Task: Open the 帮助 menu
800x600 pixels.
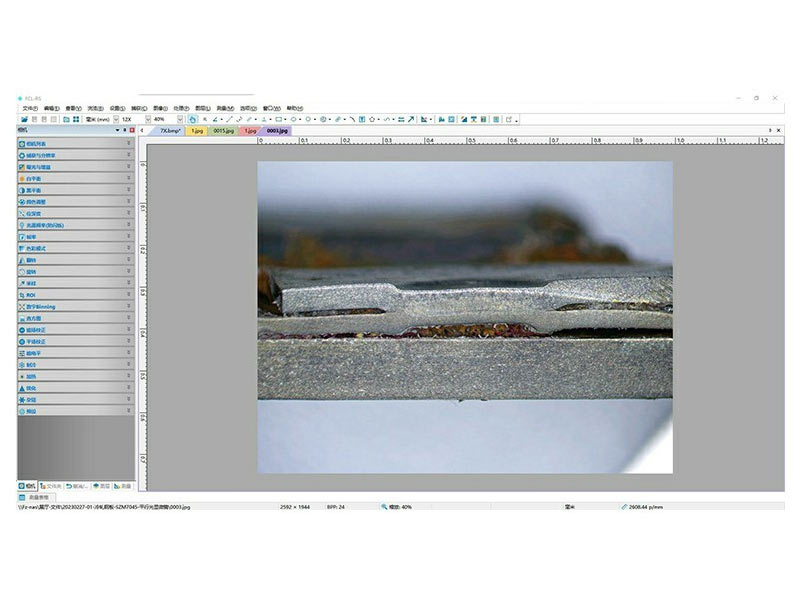Action: coord(294,108)
